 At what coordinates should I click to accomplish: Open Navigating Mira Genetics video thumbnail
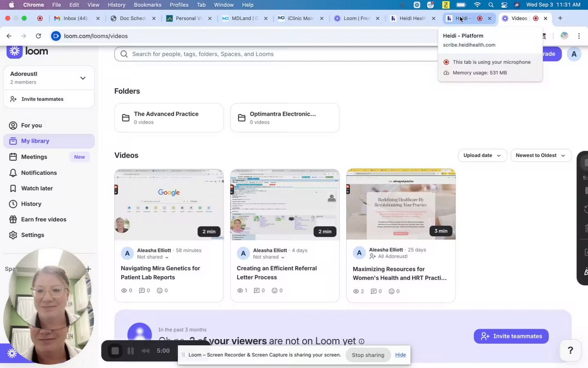169,204
